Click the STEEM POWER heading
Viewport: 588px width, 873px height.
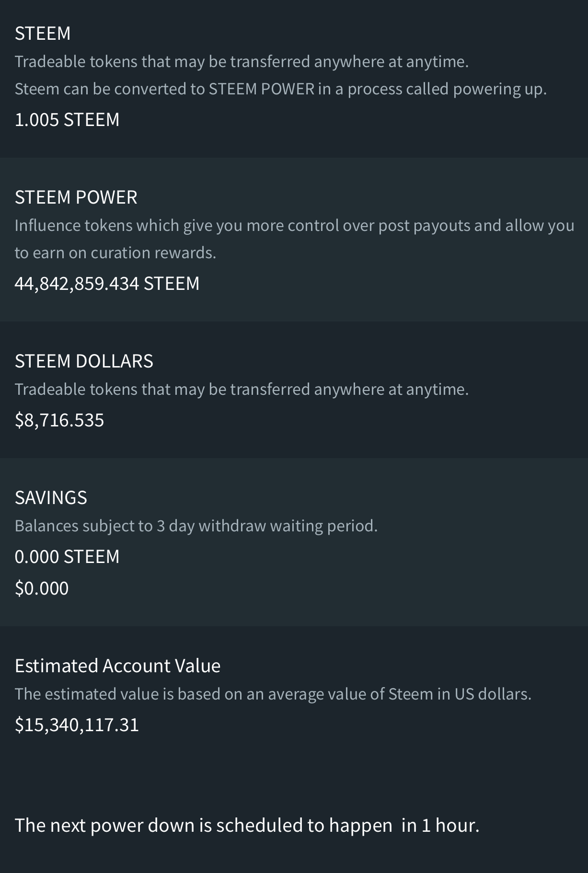coord(76,197)
